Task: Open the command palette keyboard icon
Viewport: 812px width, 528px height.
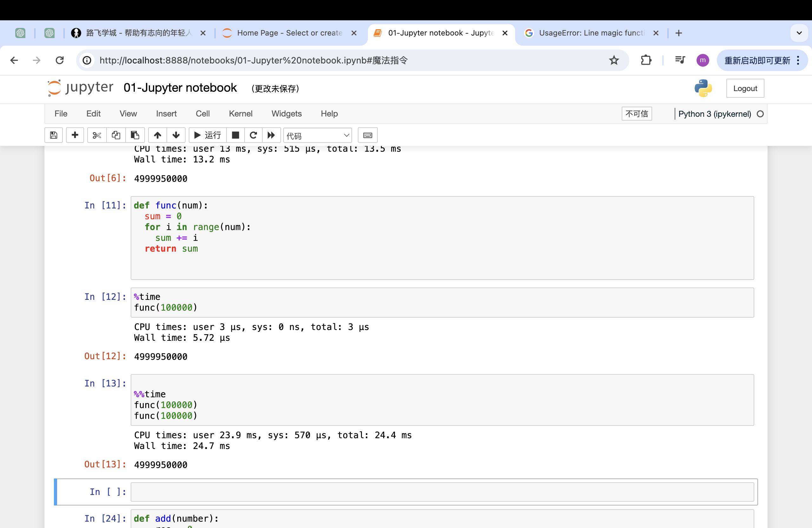Action: [368, 135]
